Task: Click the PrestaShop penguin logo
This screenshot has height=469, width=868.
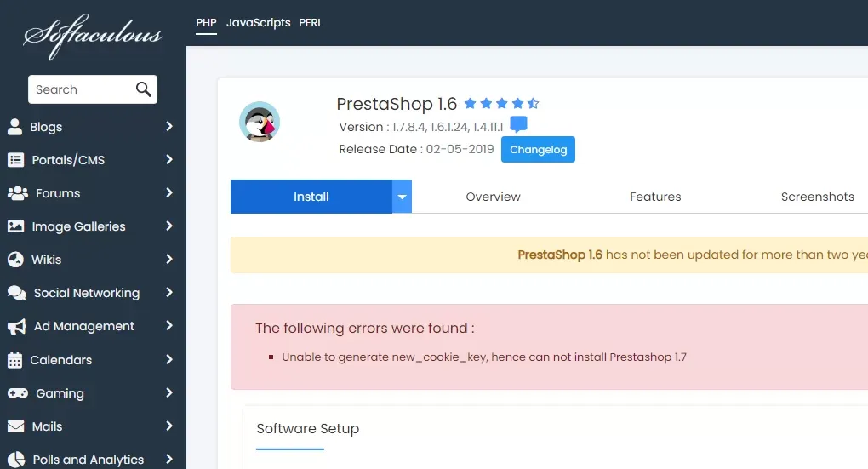Action: [x=259, y=122]
